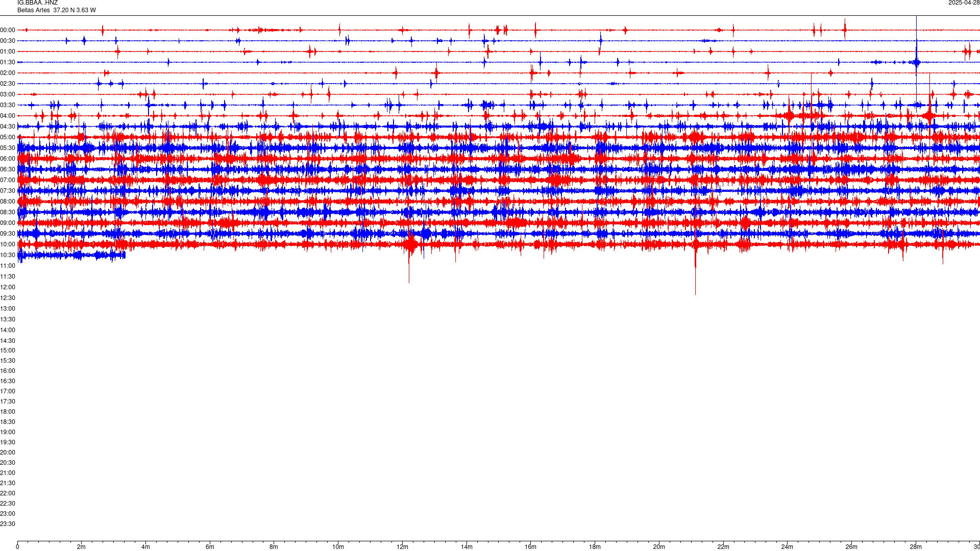Select the 12:00 time row label
This screenshot has width=980, height=551.
coord(8,287)
